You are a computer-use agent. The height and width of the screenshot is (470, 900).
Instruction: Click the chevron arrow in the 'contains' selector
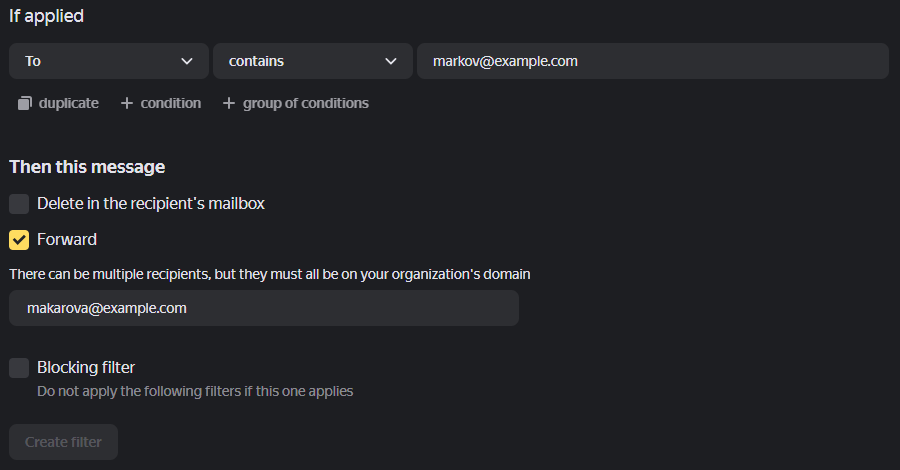tap(391, 61)
